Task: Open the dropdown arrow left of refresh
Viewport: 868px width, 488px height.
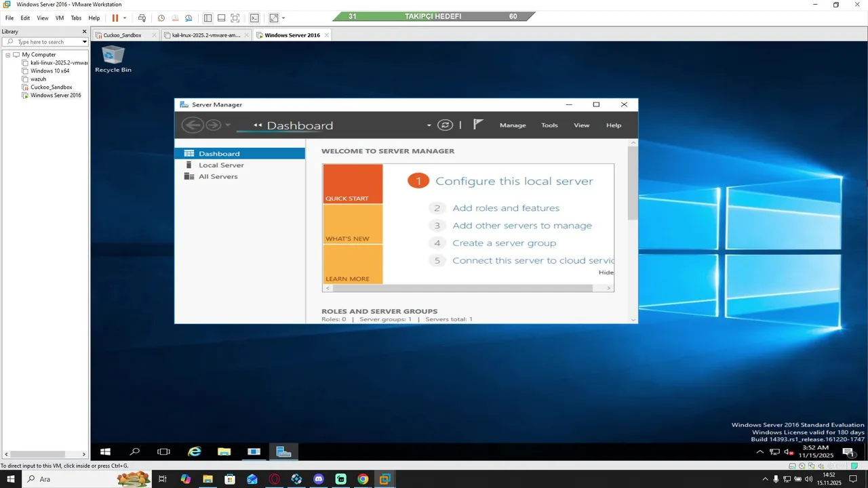Action: pyautogui.click(x=429, y=125)
